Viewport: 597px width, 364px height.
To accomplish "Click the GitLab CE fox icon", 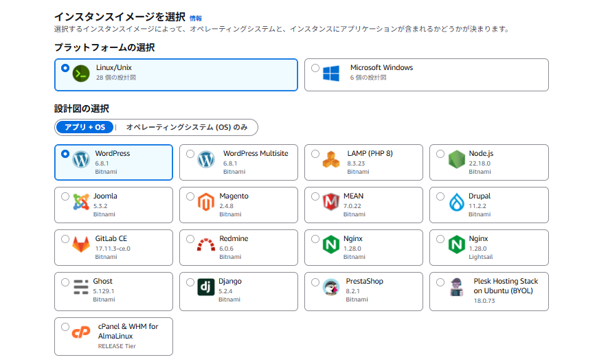I will click(81, 244).
